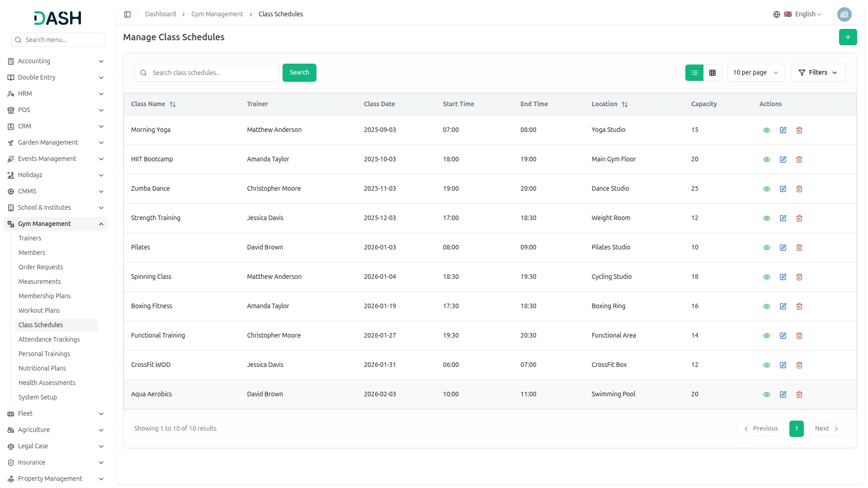Sort by Location column arrows
This screenshot has height=488, width=868.
point(625,104)
